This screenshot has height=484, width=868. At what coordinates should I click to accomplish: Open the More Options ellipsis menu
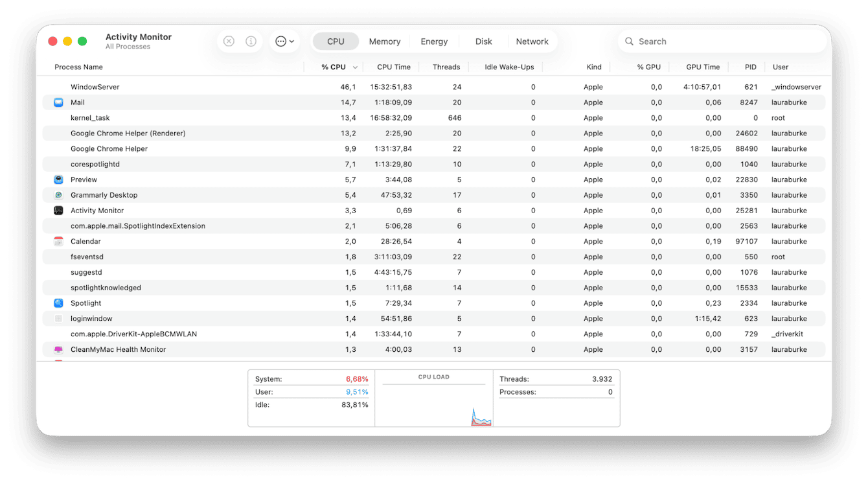284,41
